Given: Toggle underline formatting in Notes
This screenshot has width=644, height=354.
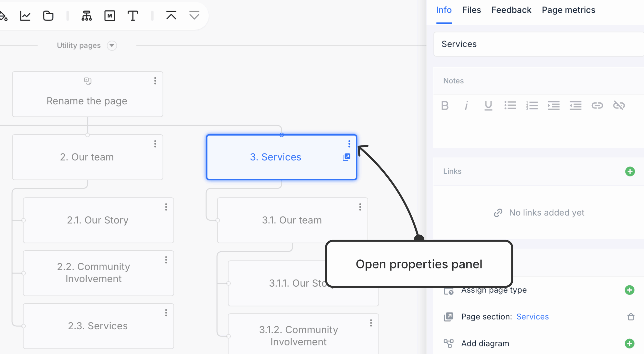Looking at the screenshot, I should click(488, 106).
